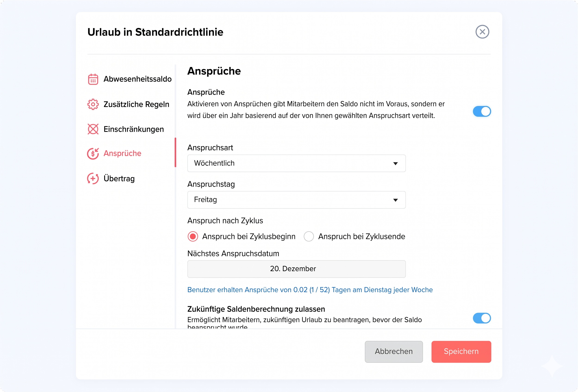Click the Freitag dropdown arrow
578x392 pixels.
(x=395, y=200)
